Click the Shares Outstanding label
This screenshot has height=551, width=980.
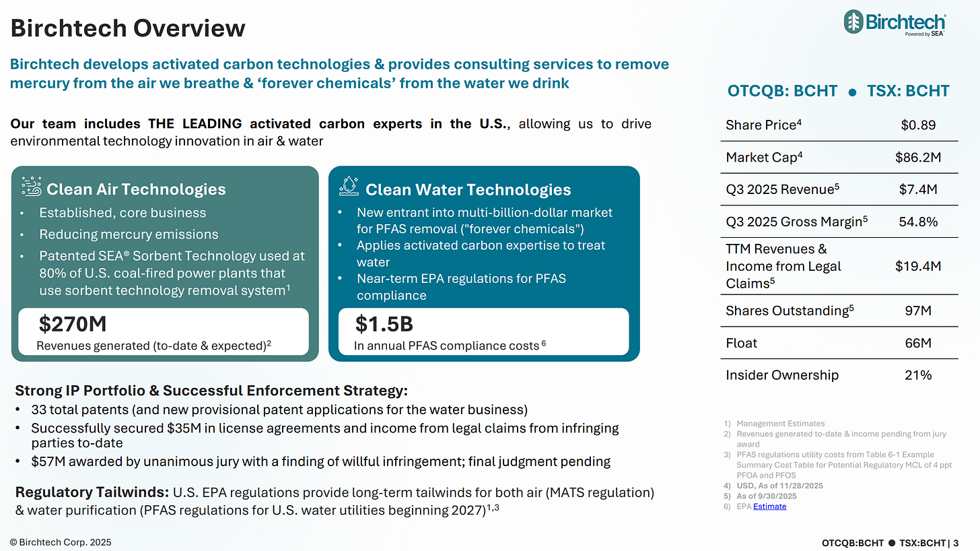(790, 311)
